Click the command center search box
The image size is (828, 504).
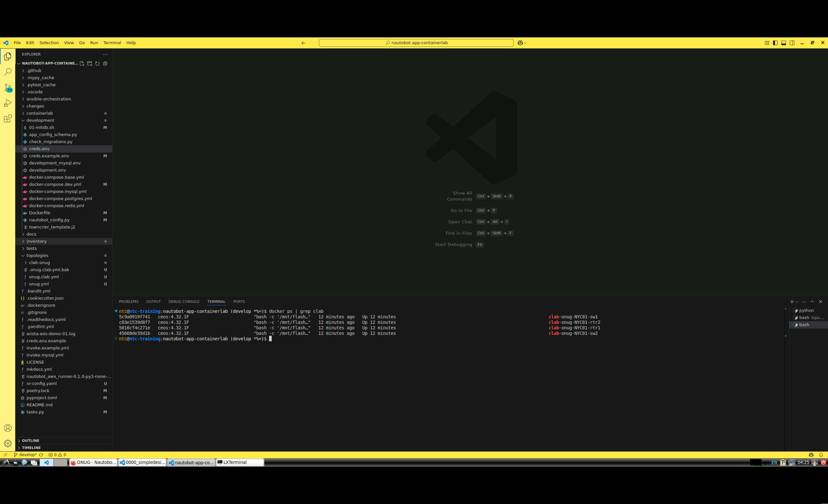click(416, 43)
